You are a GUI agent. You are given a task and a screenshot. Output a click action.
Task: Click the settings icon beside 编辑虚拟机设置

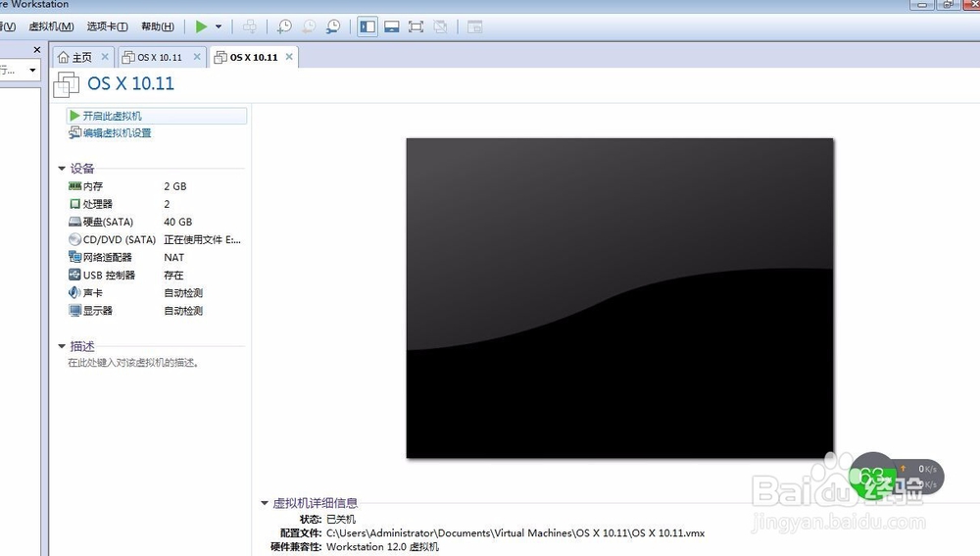tap(75, 132)
